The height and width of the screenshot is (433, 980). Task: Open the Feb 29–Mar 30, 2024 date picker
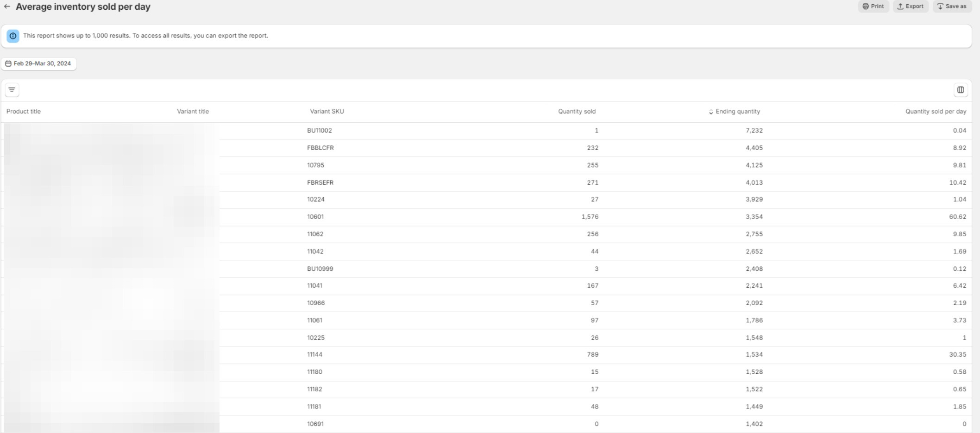[x=38, y=63]
